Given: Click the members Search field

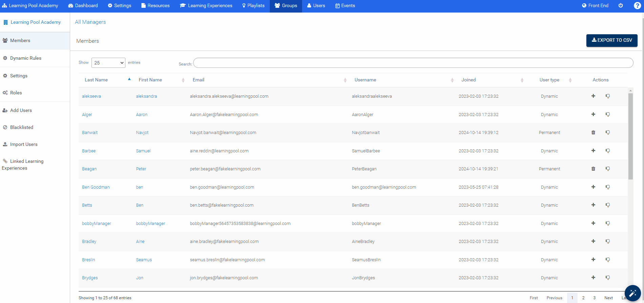Looking at the screenshot, I should click(x=413, y=63).
